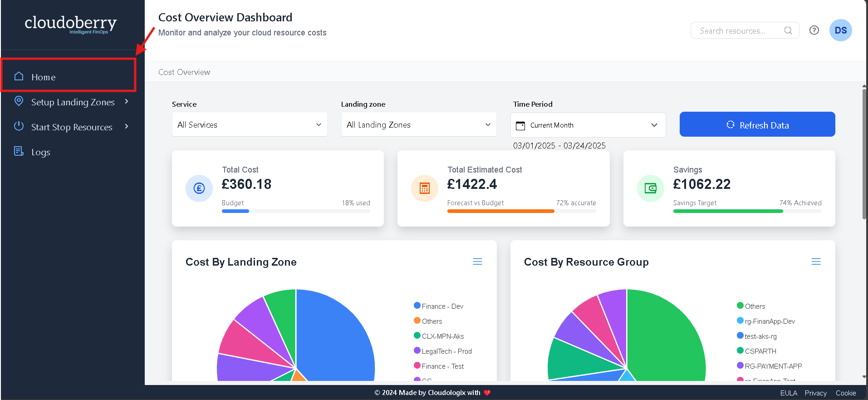The width and height of the screenshot is (868, 400).
Task: Open the All Landing Zones dropdown
Action: (419, 124)
